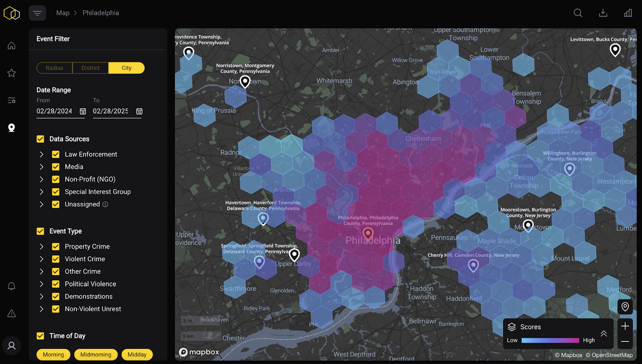Click the Scores Low-High gradient bar
Viewport: 642px width, 364px height.
(x=550, y=340)
